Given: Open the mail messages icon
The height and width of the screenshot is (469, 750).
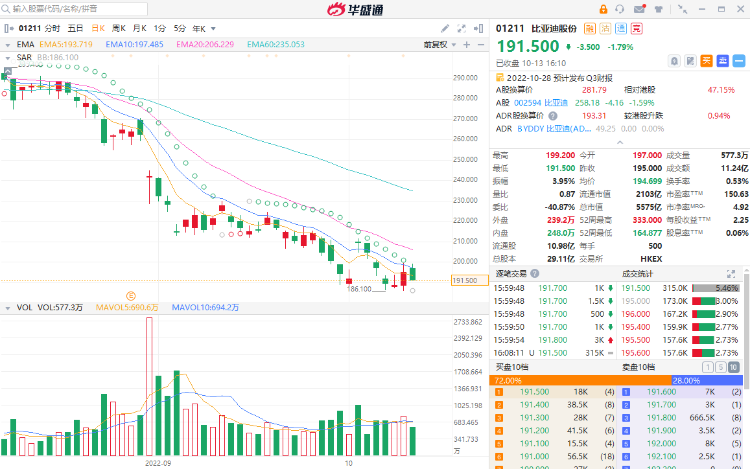Looking at the screenshot, I should click(640, 9).
